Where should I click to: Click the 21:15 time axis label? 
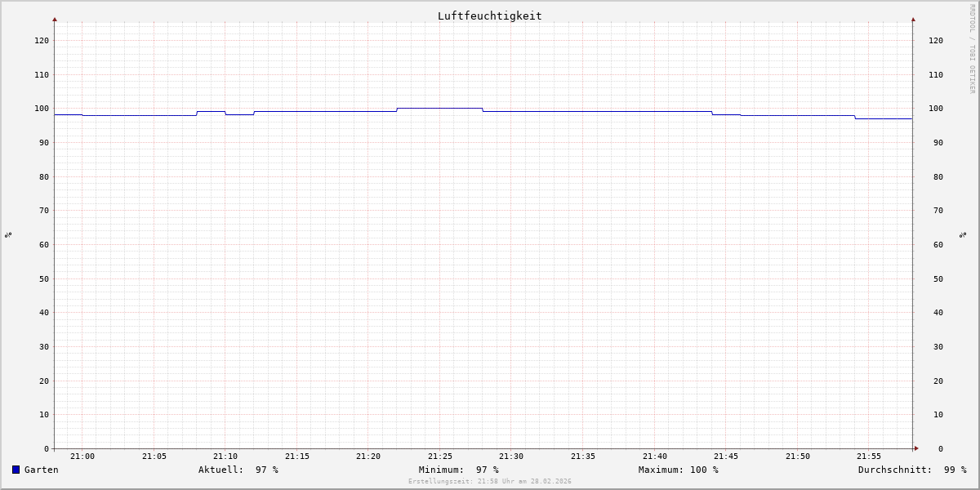297,457
